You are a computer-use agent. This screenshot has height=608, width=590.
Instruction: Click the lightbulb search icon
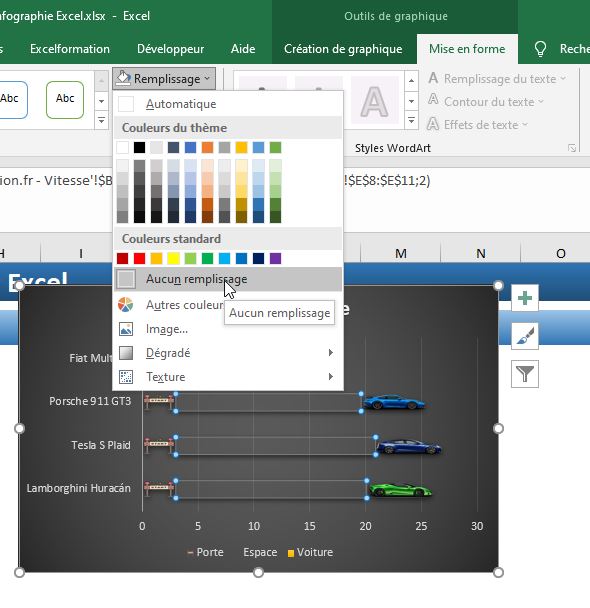[540, 49]
